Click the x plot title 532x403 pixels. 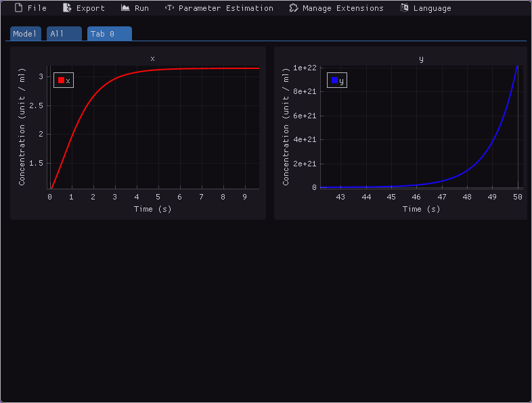153,59
